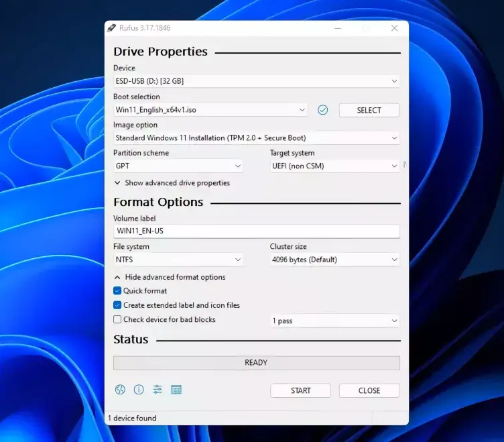Open the bad blocks 1 pass dropdown
This screenshot has height=442, width=504.
tap(334, 321)
